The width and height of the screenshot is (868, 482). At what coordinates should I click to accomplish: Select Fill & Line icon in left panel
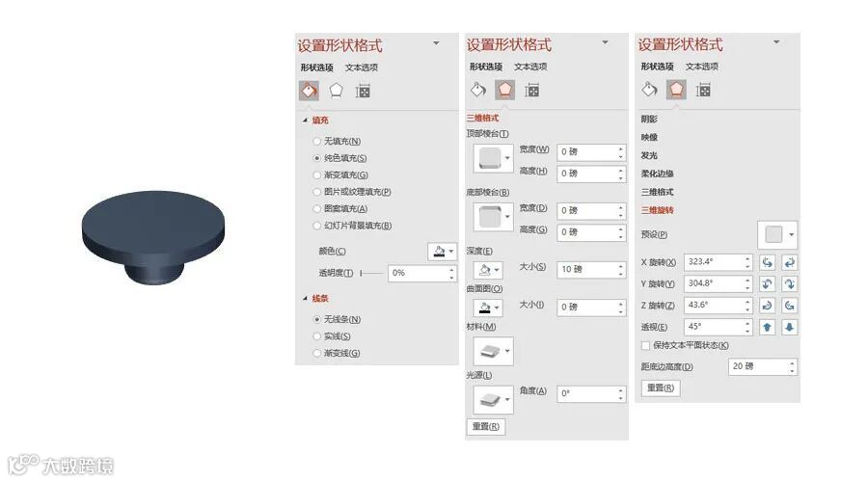click(309, 91)
